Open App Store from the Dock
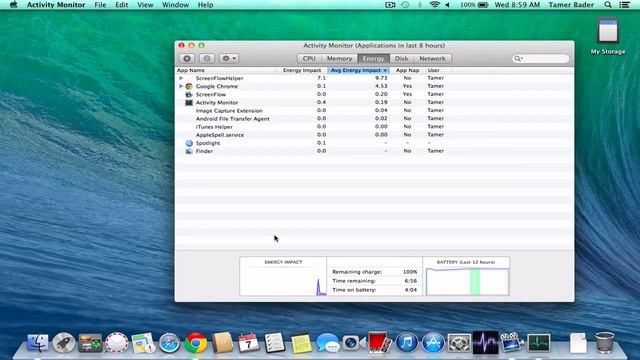640x360 pixels. click(x=433, y=342)
